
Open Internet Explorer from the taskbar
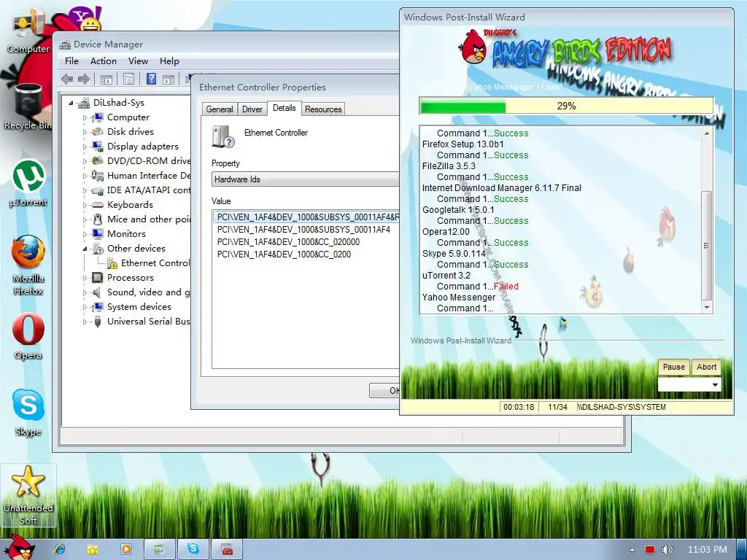coord(60,549)
